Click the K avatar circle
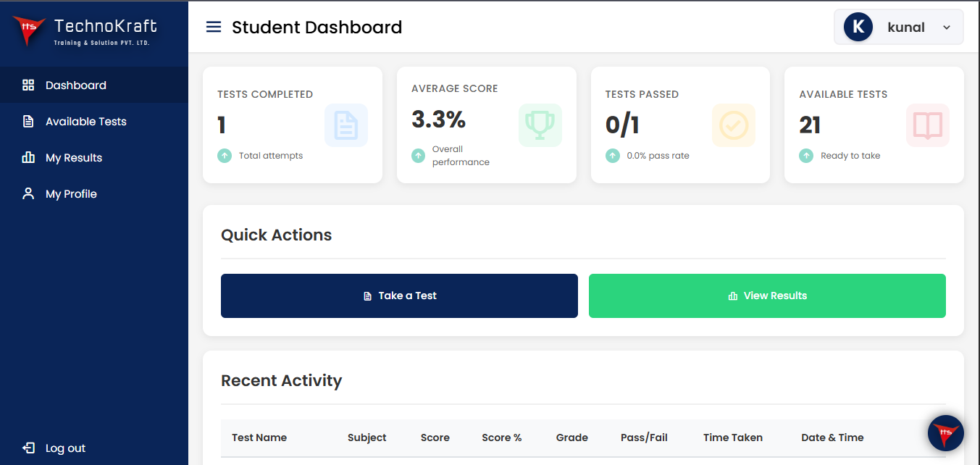Image resolution: width=980 pixels, height=465 pixels. (858, 28)
